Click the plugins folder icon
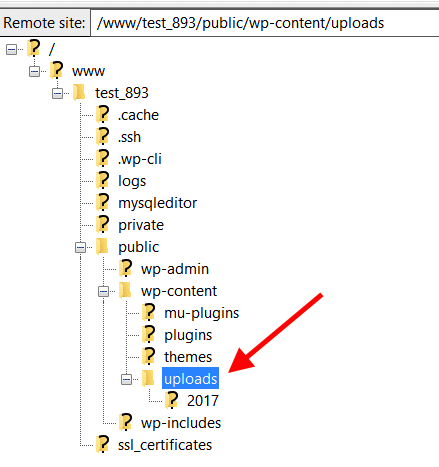439x467 pixels. pyautogui.click(x=149, y=334)
